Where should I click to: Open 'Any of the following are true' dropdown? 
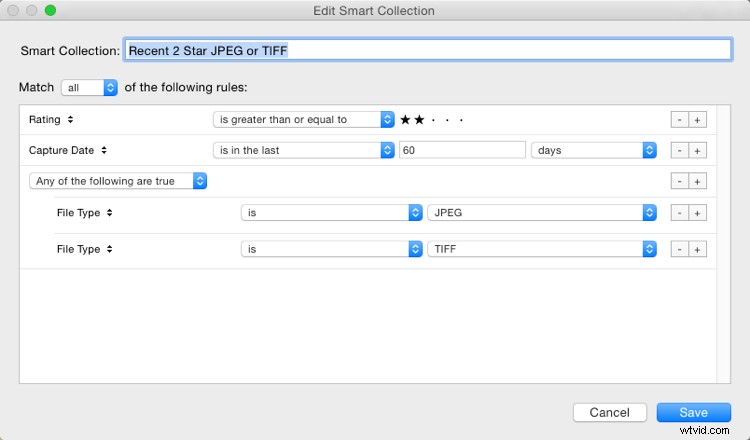coord(118,181)
